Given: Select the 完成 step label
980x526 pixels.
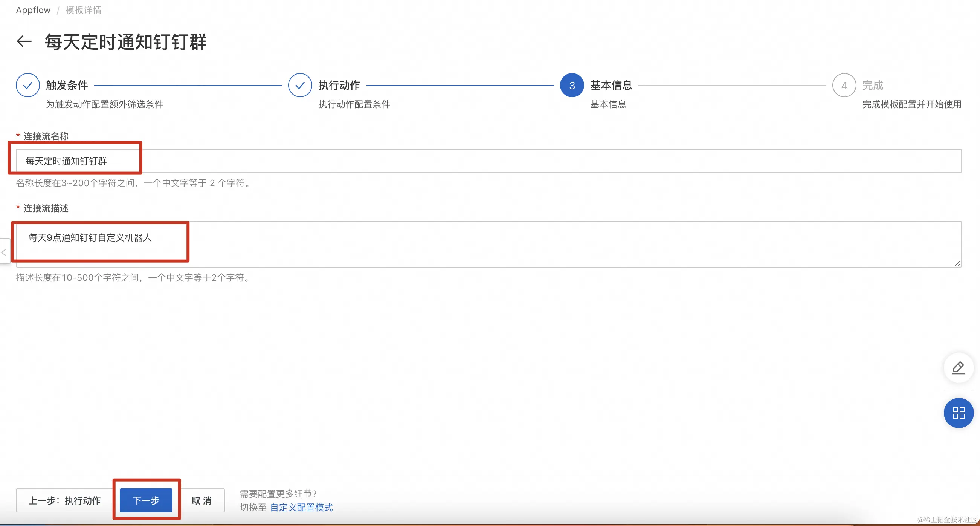Looking at the screenshot, I should pyautogui.click(x=872, y=85).
